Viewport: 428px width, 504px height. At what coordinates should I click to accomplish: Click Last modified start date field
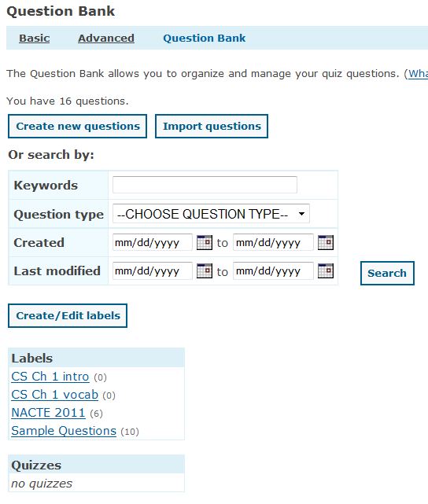click(x=153, y=270)
